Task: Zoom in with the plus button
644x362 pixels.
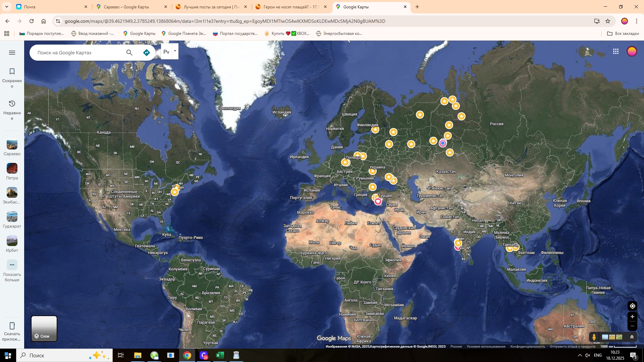Action: pos(632,317)
